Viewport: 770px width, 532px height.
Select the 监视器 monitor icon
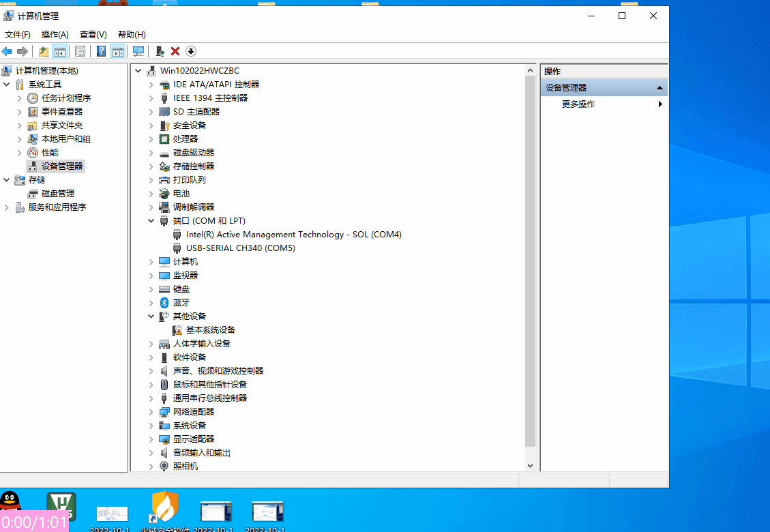[164, 276]
